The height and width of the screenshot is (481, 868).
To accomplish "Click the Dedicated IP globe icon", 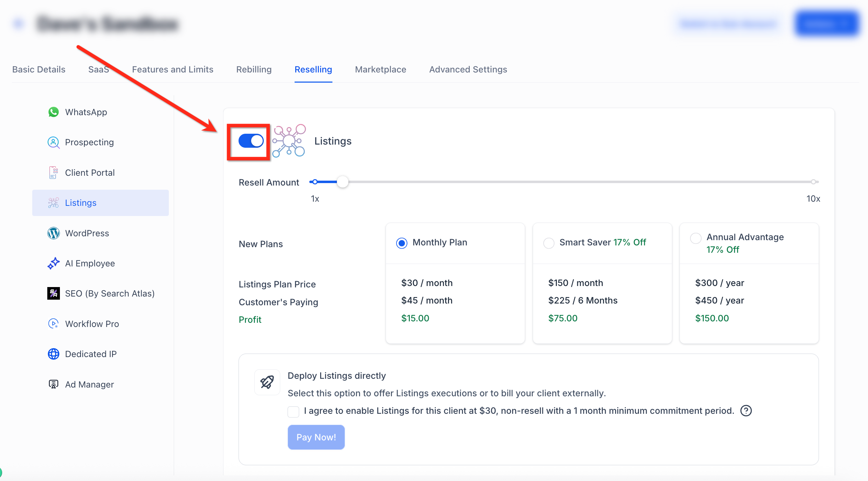I will pos(53,354).
